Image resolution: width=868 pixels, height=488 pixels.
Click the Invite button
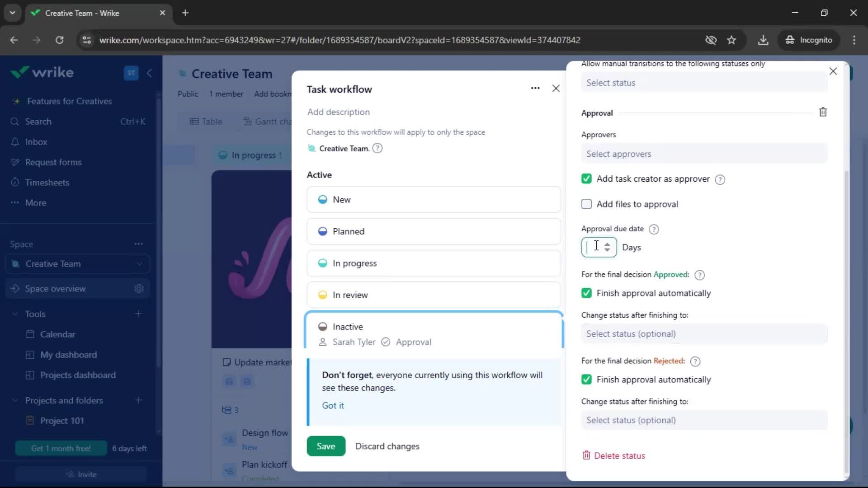coord(81,474)
